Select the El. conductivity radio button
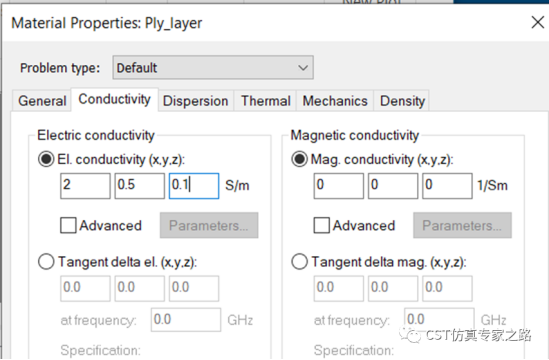Screen dimensions: 549x360 46,159
